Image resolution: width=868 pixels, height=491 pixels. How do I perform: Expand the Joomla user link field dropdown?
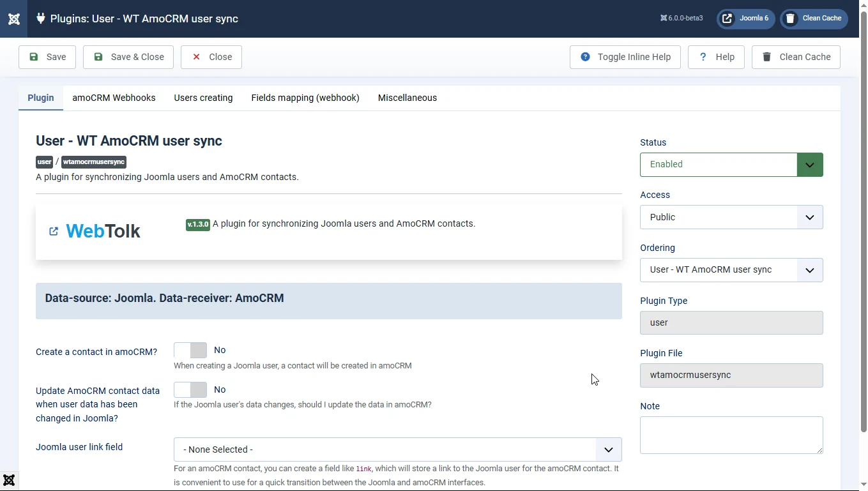pyautogui.click(x=397, y=449)
